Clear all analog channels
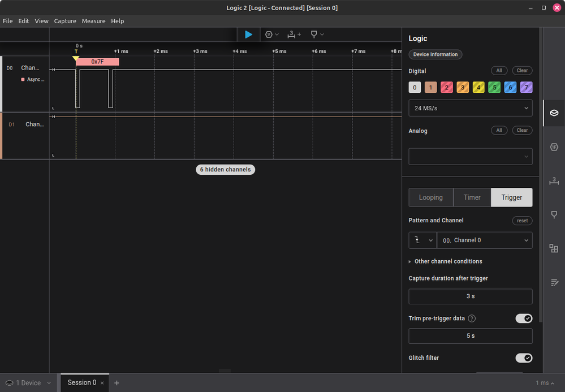Viewport: 565px width, 392px height. point(522,131)
